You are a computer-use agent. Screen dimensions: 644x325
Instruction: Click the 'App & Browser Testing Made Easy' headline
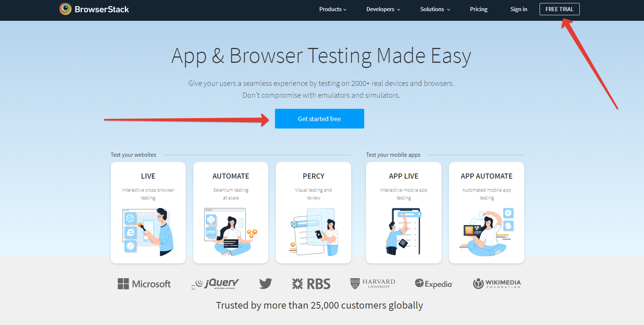click(x=321, y=56)
